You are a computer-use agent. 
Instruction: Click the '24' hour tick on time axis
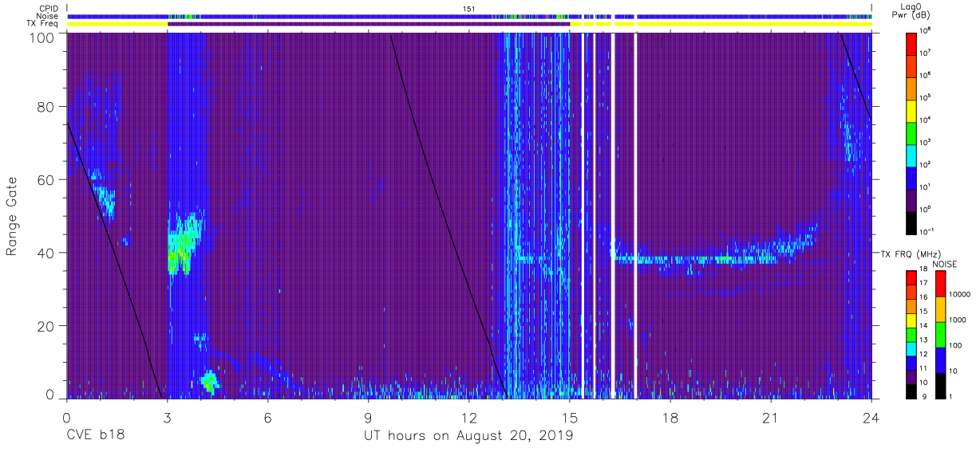click(871, 418)
